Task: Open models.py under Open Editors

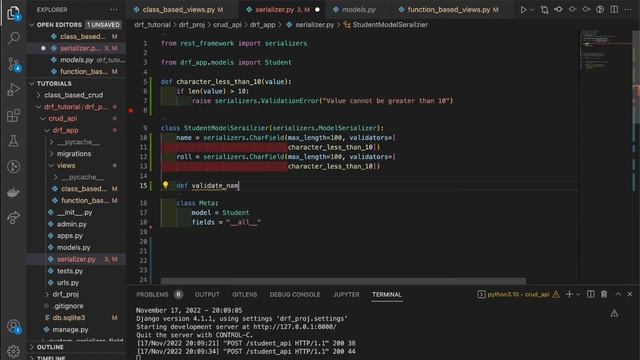Action: tap(77, 60)
